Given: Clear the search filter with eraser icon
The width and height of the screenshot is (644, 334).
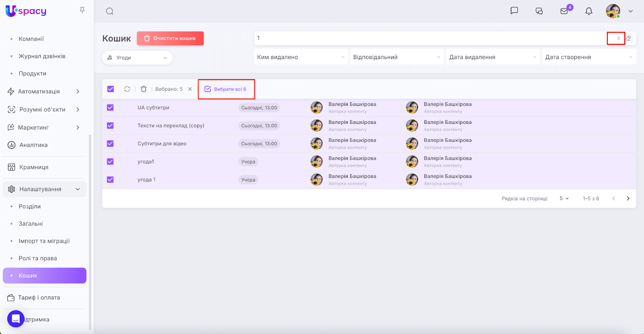Looking at the screenshot, I should point(628,38).
